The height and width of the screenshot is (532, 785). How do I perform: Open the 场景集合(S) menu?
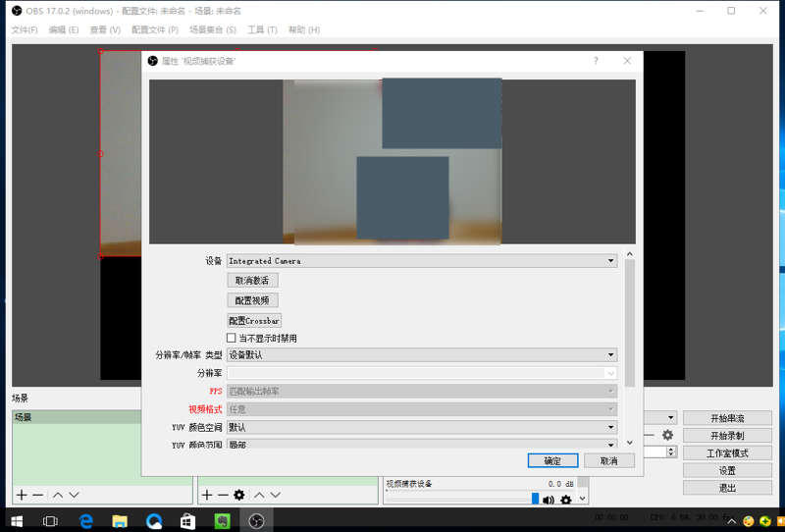pos(213,30)
